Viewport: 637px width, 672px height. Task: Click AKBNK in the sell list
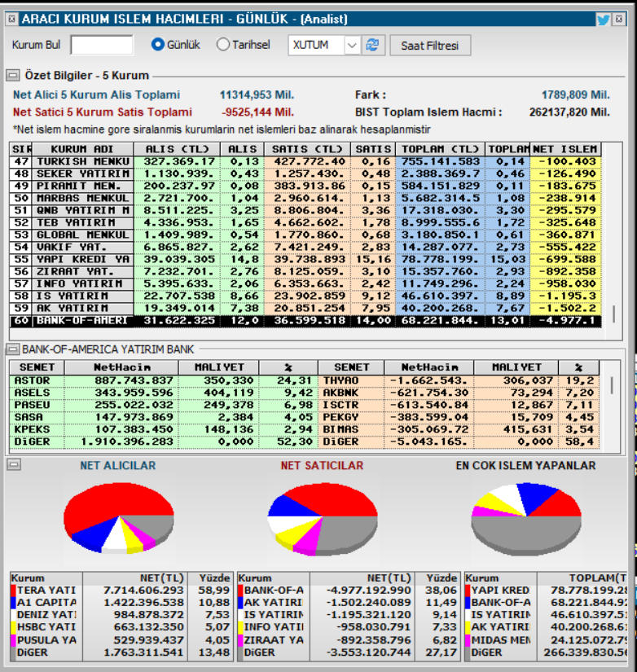(x=340, y=393)
